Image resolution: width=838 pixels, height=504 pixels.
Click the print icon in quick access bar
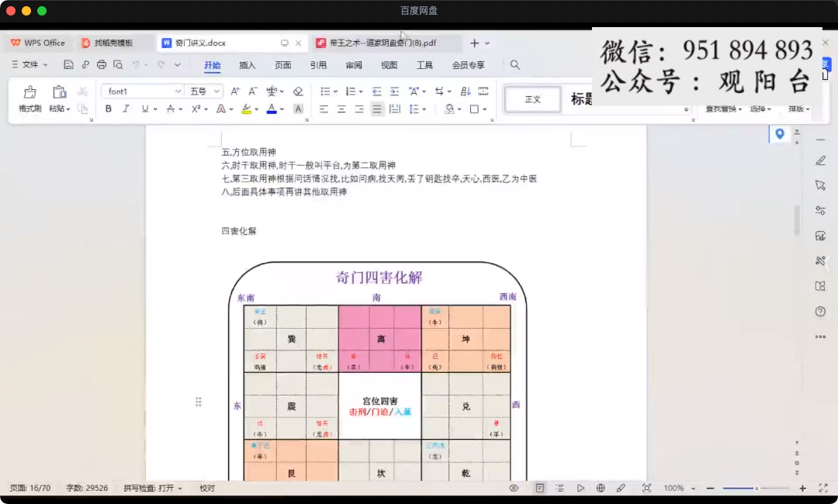pyautogui.click(x=102, y=65)
